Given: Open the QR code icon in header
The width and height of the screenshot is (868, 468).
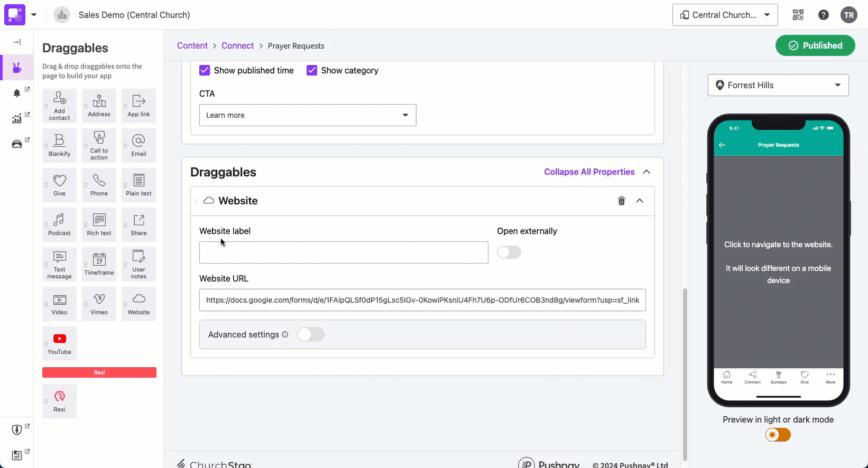Looking at the screenshot, I should point(798,15).
